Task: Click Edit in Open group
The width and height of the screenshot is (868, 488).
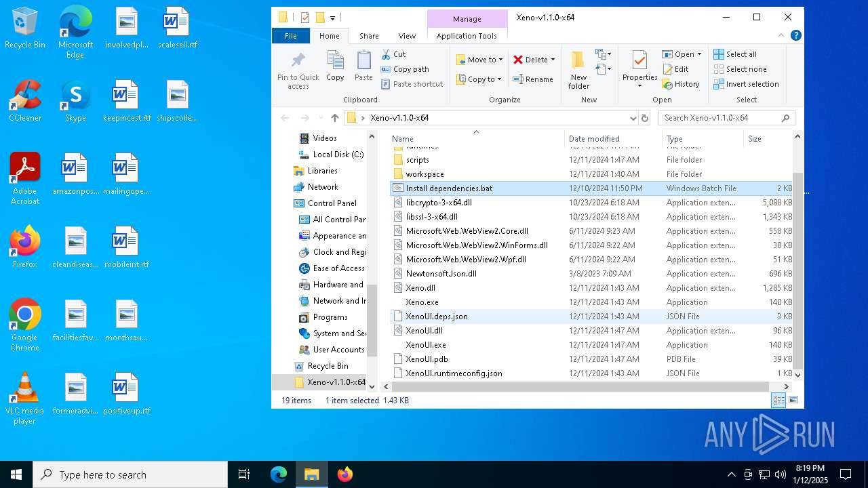Action: pyautogui.click(x=675, y=69)
